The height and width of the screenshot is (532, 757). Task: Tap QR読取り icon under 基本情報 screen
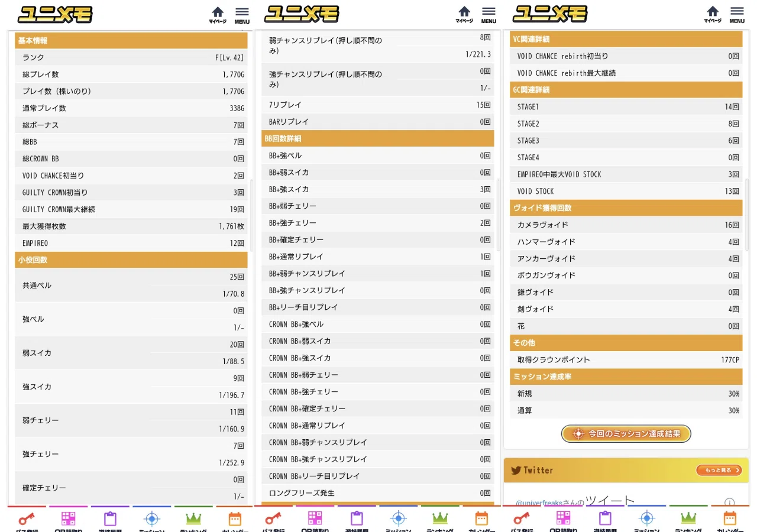[x=68, y=520]
